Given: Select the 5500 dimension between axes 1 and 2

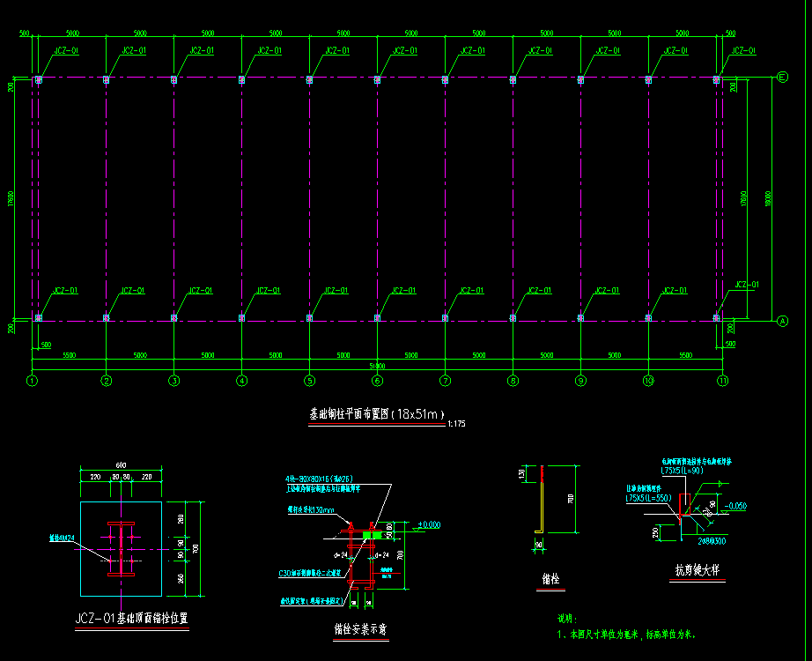Looking at the screenshot, I should [70, 356].
